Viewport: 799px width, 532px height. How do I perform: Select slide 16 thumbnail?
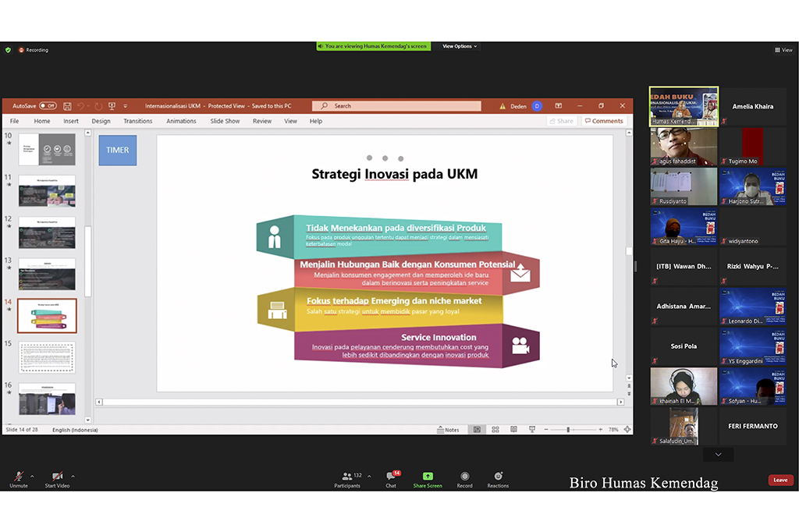[47, 399]
